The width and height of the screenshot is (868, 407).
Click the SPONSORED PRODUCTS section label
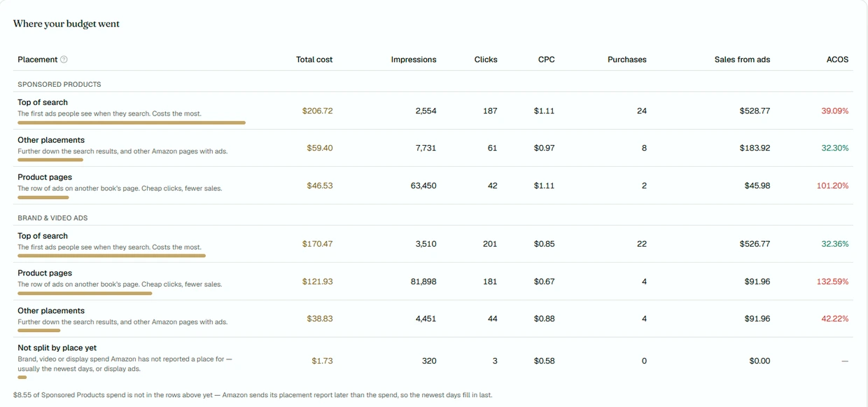pos(59,84)
